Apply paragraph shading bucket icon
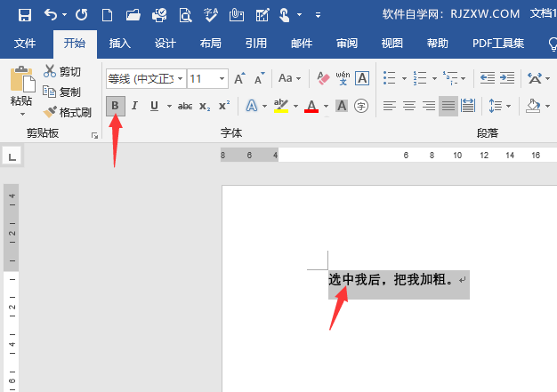The height and width of the screenshot is (392, 557). click(x=533, y=106)
